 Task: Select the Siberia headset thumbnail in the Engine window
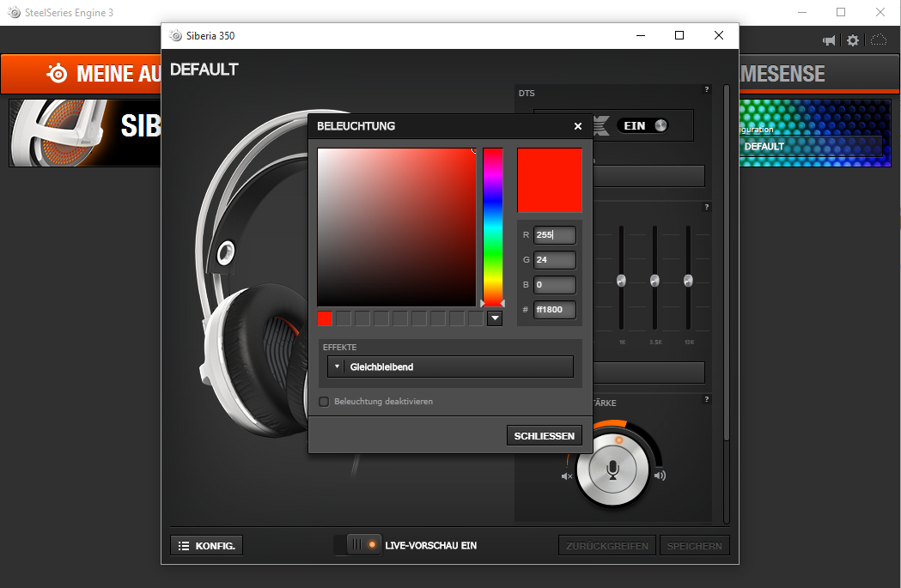coord(85,133)
